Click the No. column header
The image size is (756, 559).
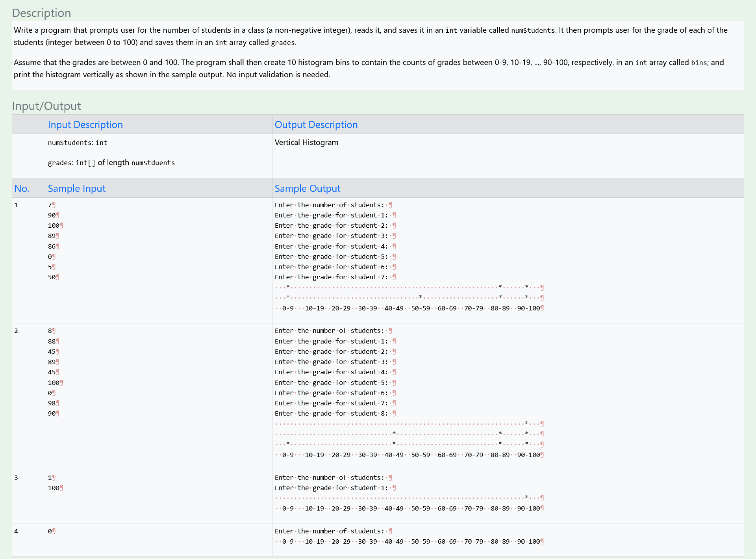point(22,188)
